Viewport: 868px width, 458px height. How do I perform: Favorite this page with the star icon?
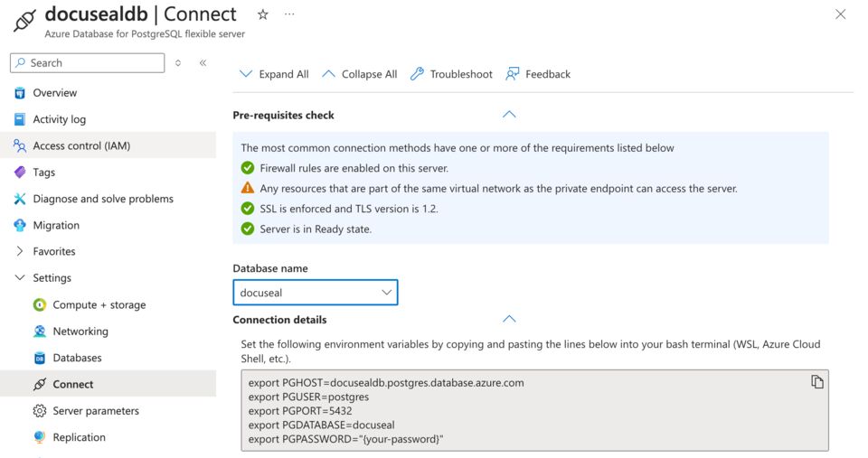(263, 15)
